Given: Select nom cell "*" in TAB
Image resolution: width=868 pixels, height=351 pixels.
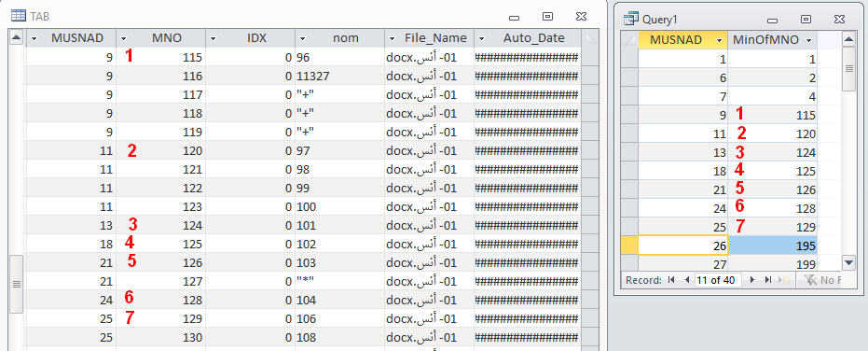Looking at the screenshot, I should point(340,281).
